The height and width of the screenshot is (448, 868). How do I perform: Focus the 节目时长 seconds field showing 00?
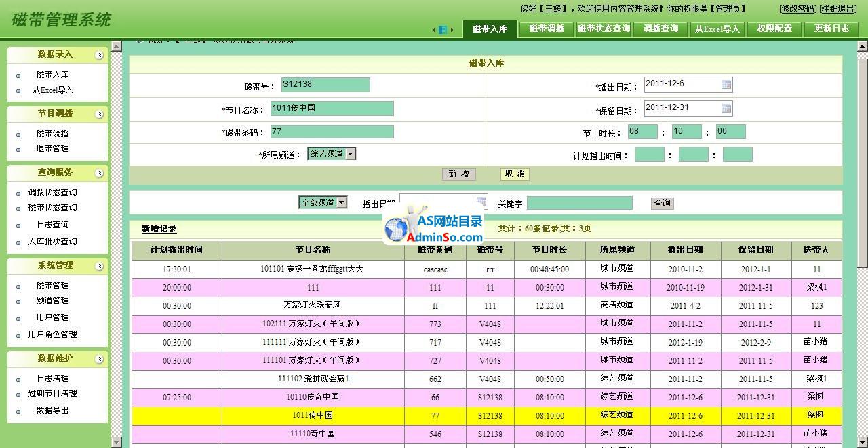point(731,132)
